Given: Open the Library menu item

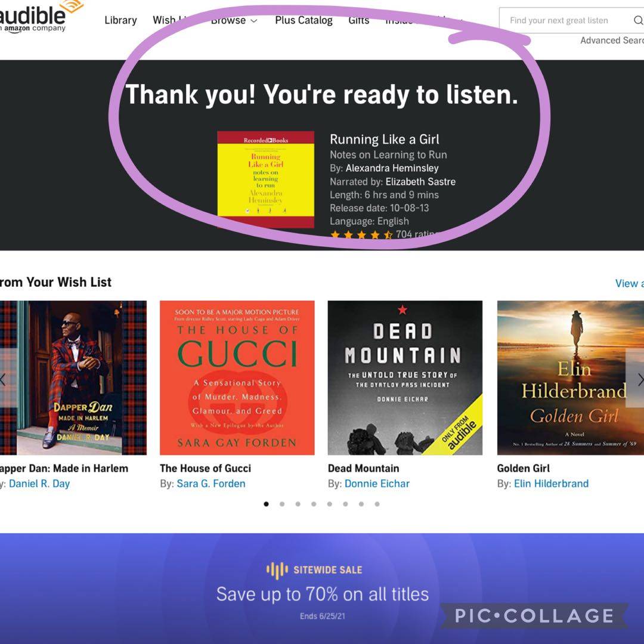Looking at the screenshot, I should tap(120, 20).
